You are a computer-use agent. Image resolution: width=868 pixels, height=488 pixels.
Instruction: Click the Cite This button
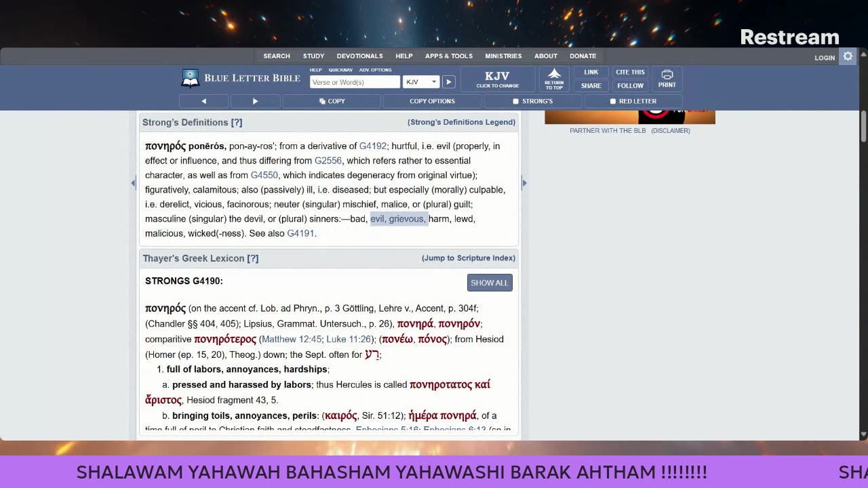(x=630, y=72)
